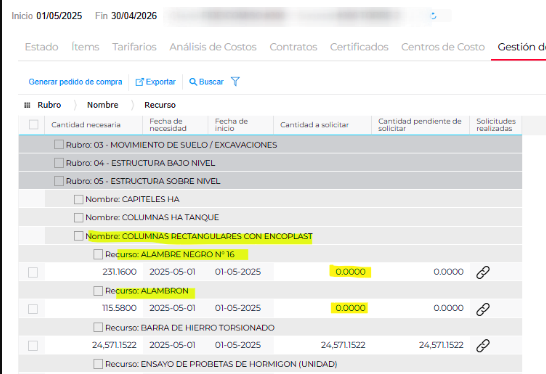Click Fin date 30/04/2026
The width and height of the screenshot is (546, 374).
(x=134, y=16)
